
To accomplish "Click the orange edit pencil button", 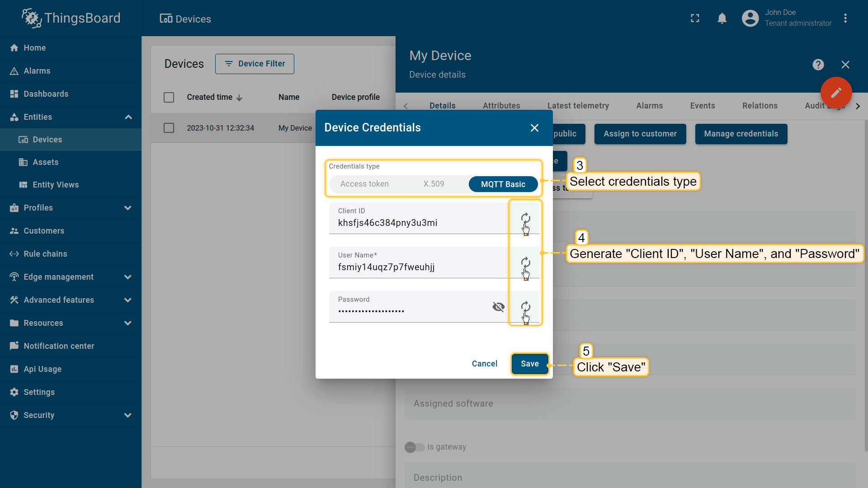I will 836,93.
